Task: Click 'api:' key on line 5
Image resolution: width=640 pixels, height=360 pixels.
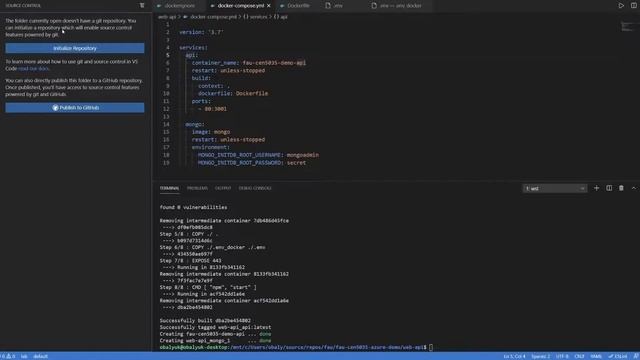Action: tap(191, 55)
